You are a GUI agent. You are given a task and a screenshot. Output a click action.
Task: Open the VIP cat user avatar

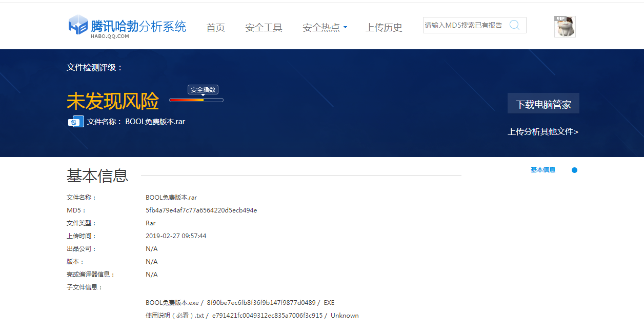[565, 26]
